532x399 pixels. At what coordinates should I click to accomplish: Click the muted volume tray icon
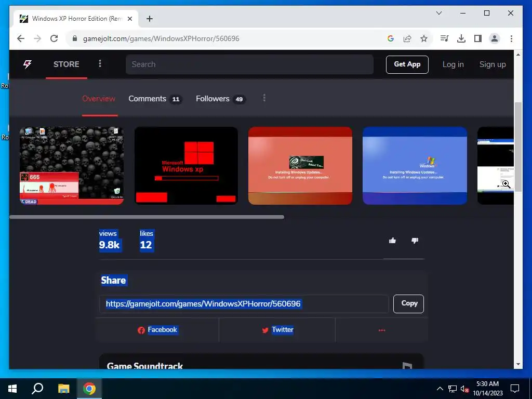(x=464, y=389)
